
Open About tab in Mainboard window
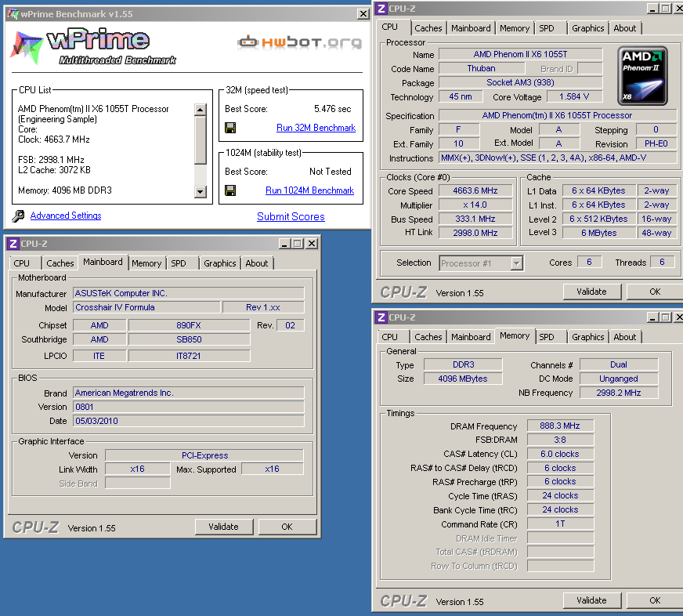257,263
